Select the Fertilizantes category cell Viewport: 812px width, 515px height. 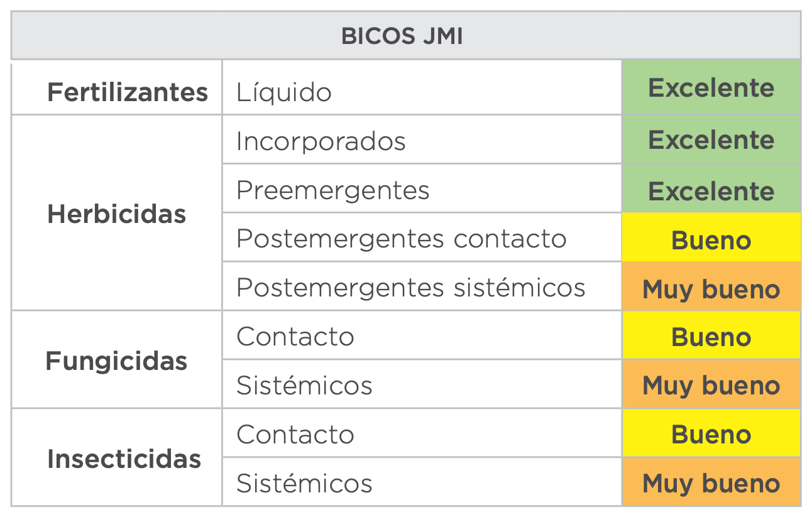pos(128,92)
